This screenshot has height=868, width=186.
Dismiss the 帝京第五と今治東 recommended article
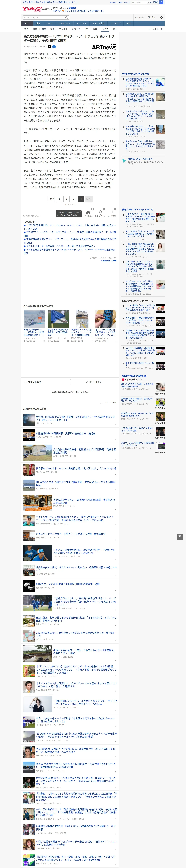(x=68, y=341)
